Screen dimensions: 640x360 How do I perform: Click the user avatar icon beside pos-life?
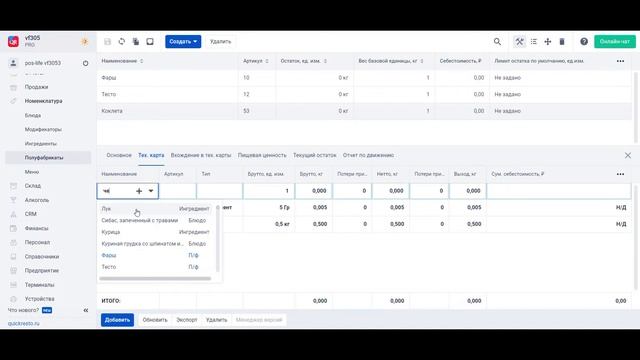(13, 63)
